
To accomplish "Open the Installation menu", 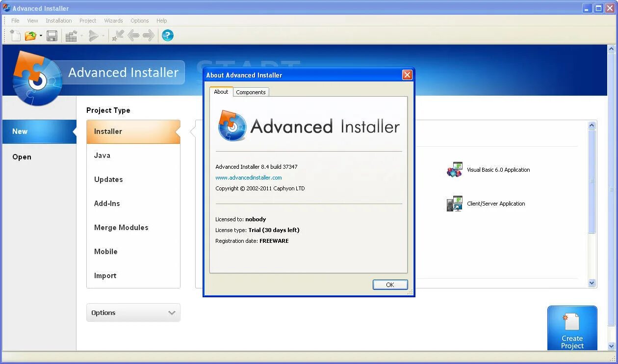I will (59, 21).
